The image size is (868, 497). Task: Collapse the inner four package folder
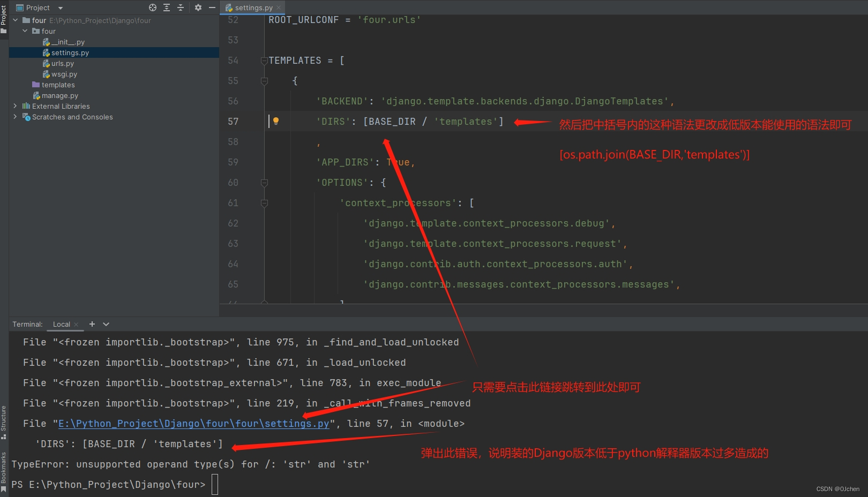coord(25,31)
